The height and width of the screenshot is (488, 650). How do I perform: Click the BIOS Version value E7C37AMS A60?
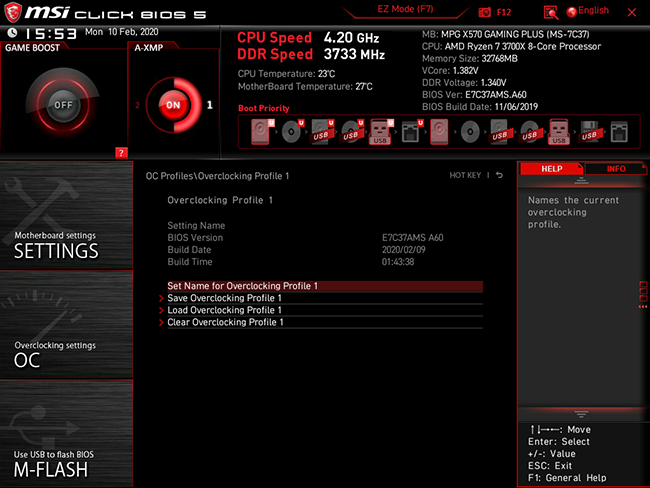[412, 238]
